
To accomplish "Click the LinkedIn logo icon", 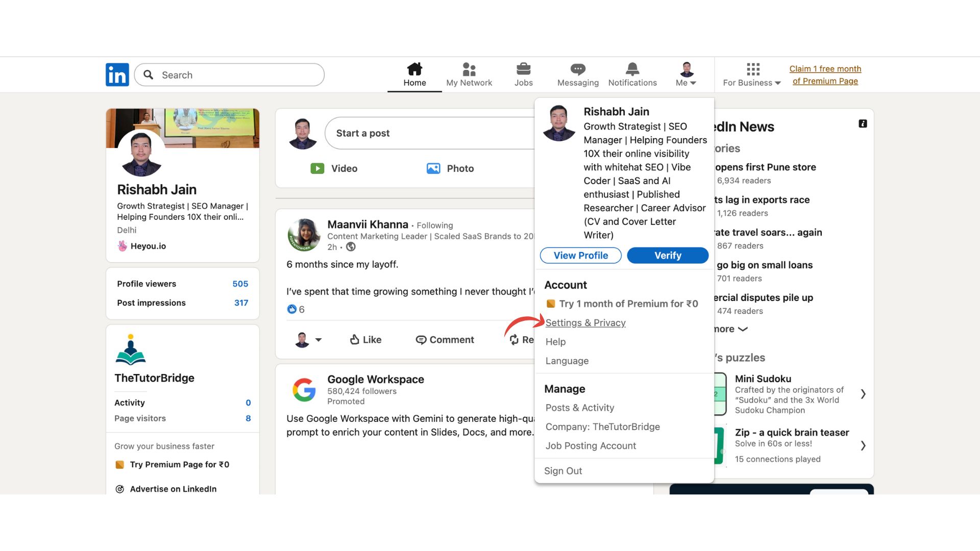I will [117, 75].
